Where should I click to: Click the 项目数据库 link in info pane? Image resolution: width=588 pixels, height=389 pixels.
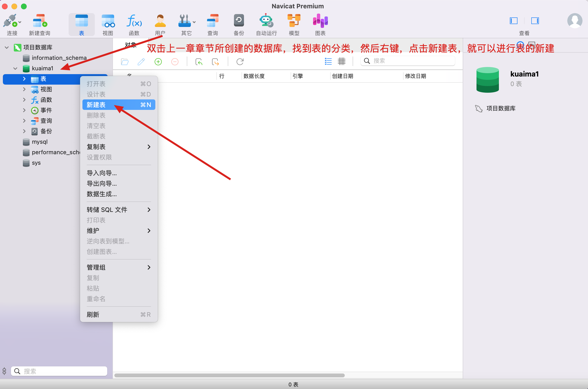tap(501, 108)
